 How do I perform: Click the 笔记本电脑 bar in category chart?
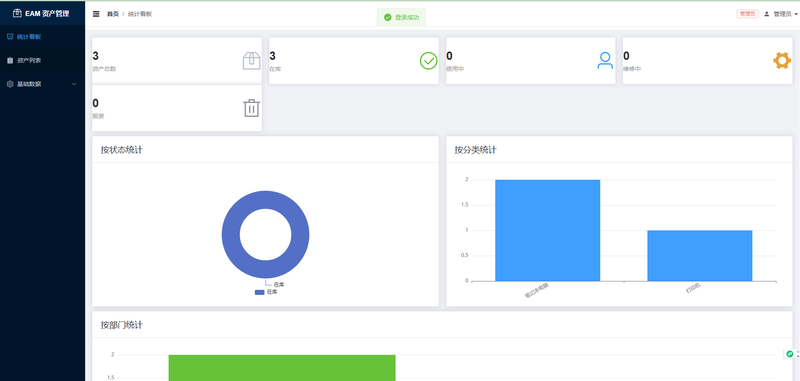(x=547, y=230)
